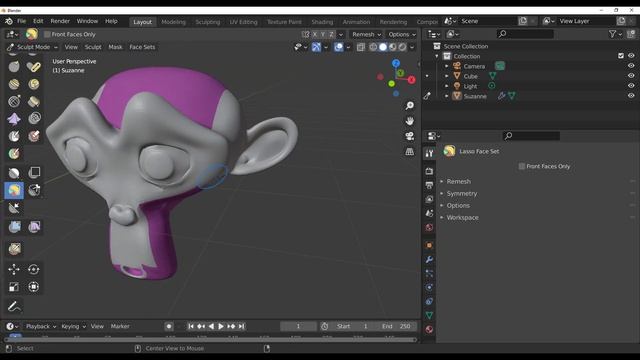Toggle Y axis symmetry button

pyautogui.click(x=323, y=34)
